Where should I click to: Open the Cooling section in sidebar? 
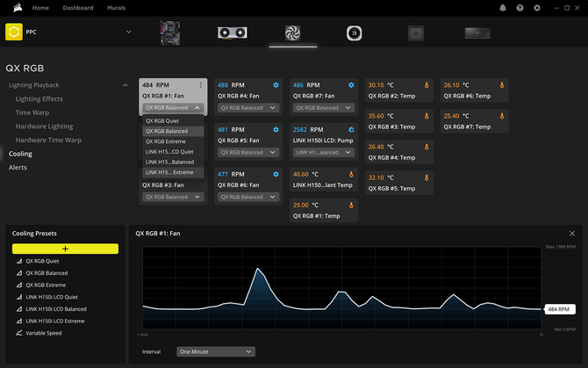[x=20, y=154]
